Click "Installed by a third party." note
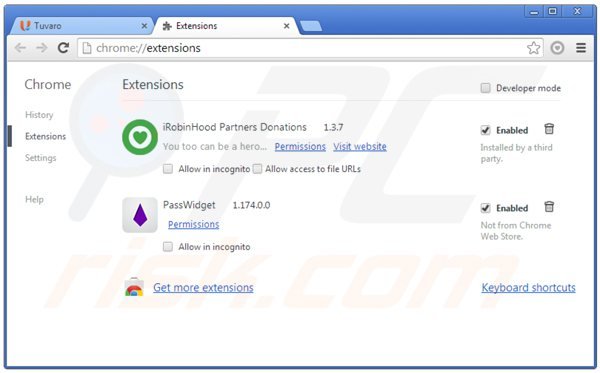Image resolution: width=600 pixels, height=373 pixels. pyautogui.click(x=516, y=153)
